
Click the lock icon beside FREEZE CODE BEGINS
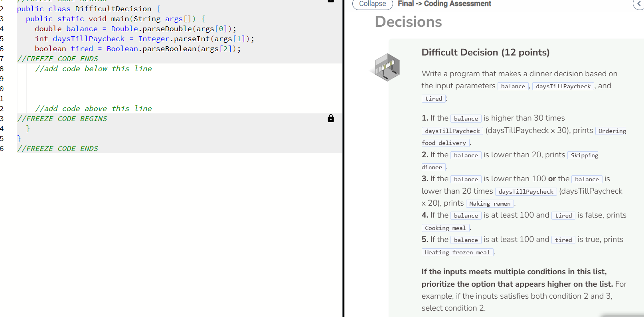[x=331, y=119]
